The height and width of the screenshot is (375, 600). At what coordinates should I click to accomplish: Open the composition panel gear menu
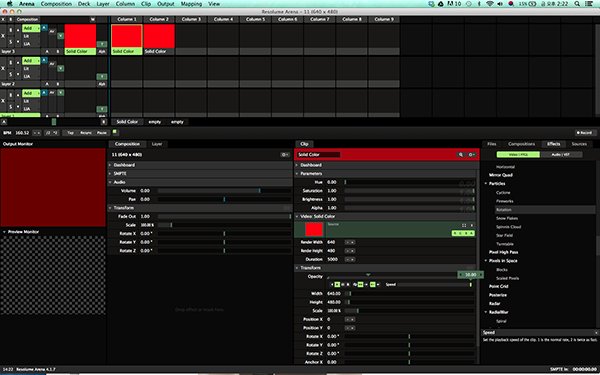click(x=285, y=155)
